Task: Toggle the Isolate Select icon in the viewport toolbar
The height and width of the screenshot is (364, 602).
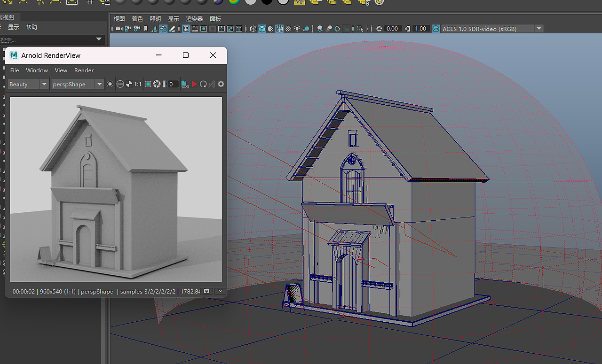Action: pos(361,29)
